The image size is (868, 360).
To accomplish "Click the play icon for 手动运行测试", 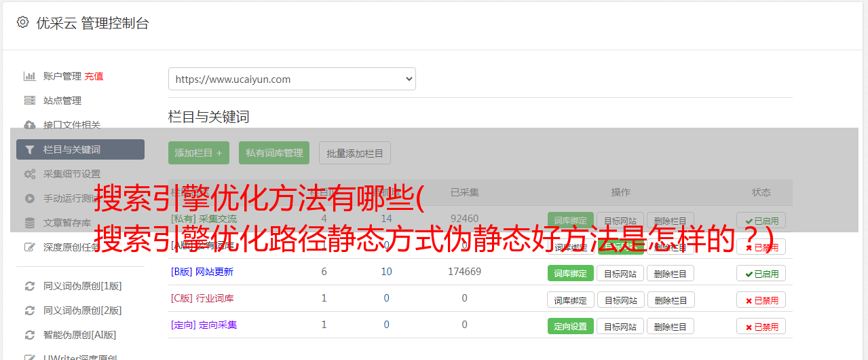I will 29,198.
